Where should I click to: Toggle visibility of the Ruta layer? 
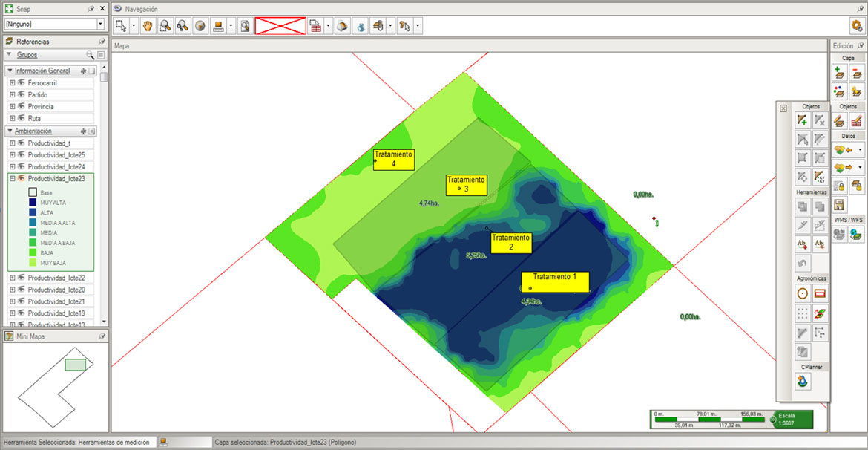pos(22,118)
